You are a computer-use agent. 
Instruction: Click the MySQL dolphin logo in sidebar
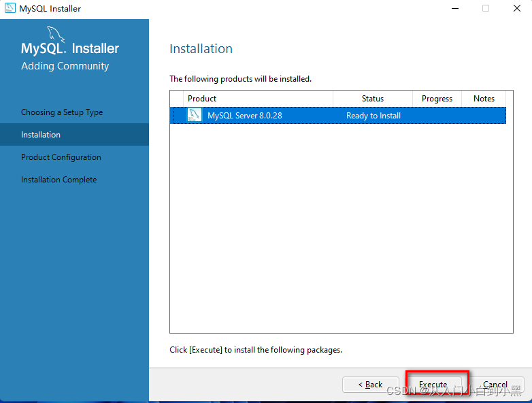(x=56, y=34)
